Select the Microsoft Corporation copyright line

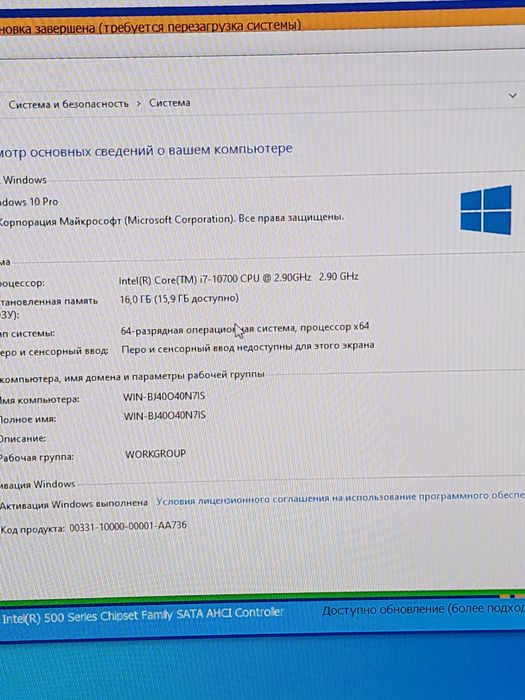click(172, 220)
